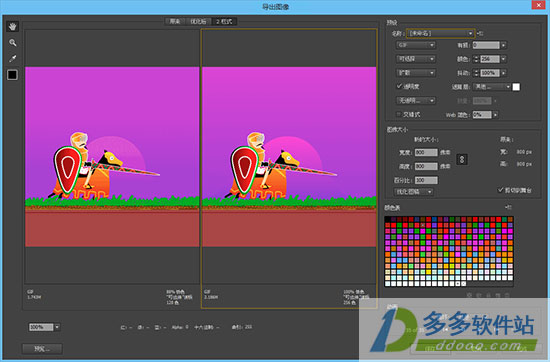Toggle the constrain proportions link icon

[x=462, y=160]
